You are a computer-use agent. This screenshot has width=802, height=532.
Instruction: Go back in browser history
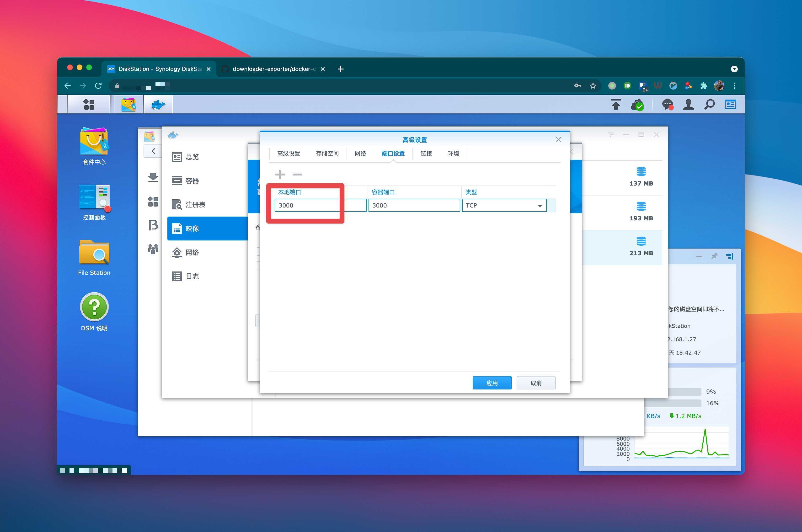(x=68, y=86)
